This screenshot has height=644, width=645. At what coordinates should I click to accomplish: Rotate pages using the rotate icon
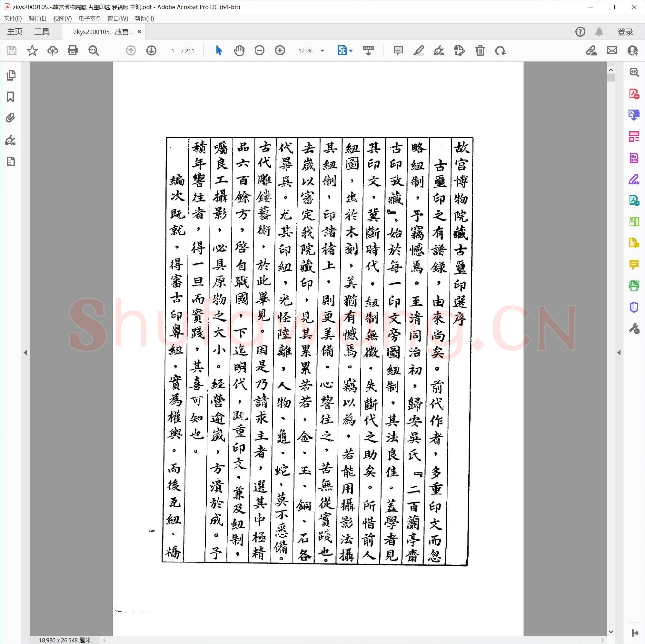(501, 50)
